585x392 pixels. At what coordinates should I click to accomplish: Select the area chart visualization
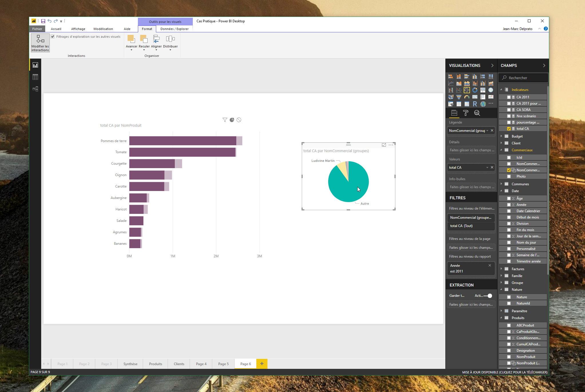tap(459, 83)
